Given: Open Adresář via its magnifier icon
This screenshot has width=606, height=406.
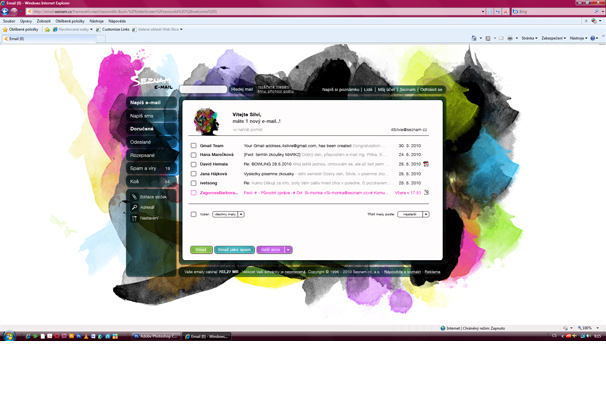Looking at the screenshot, I should click(135, 208).
